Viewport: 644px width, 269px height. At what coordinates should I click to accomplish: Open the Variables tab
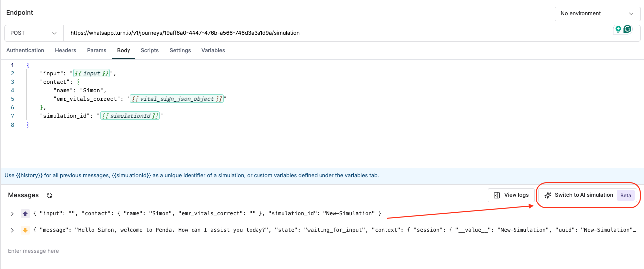tap(213, 50)
